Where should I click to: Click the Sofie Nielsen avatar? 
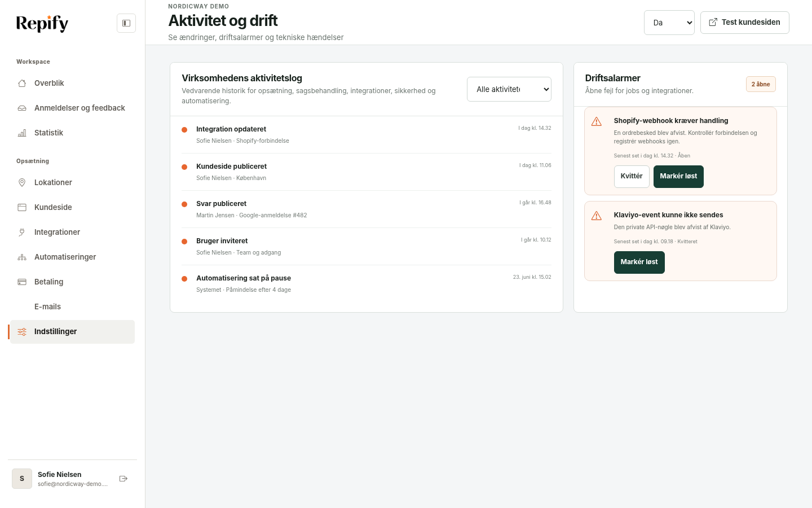22,479
